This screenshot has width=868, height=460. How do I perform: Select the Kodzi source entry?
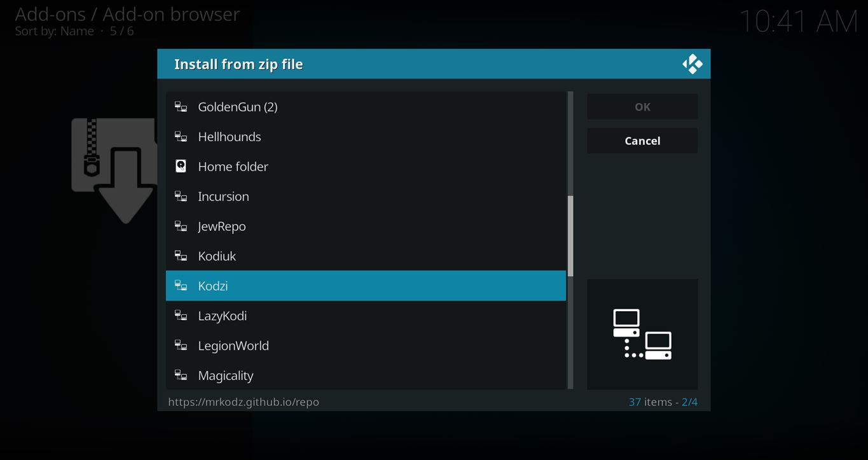coord(366,286)
